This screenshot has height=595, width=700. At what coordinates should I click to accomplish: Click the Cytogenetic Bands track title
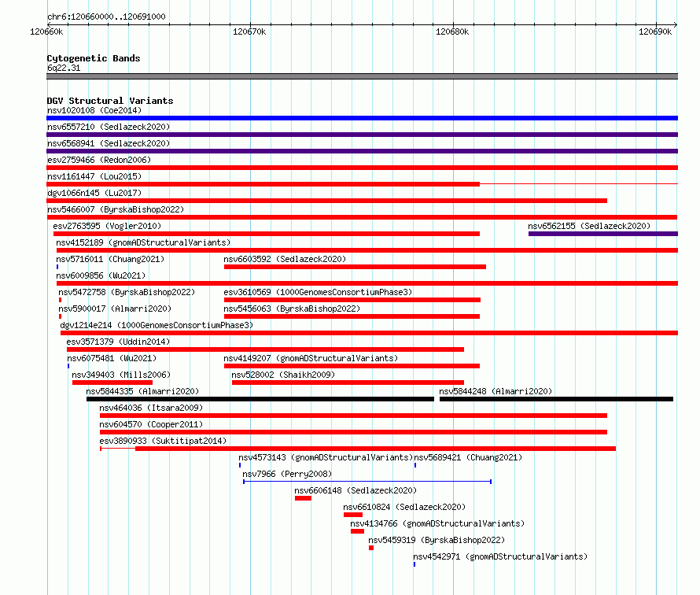point(94,58)
